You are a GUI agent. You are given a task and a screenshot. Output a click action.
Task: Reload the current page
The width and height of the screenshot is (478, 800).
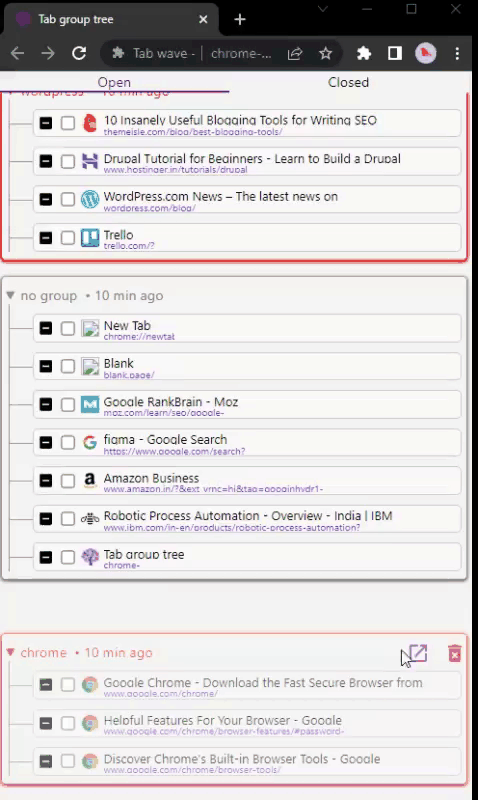click(x=79, y=53)
